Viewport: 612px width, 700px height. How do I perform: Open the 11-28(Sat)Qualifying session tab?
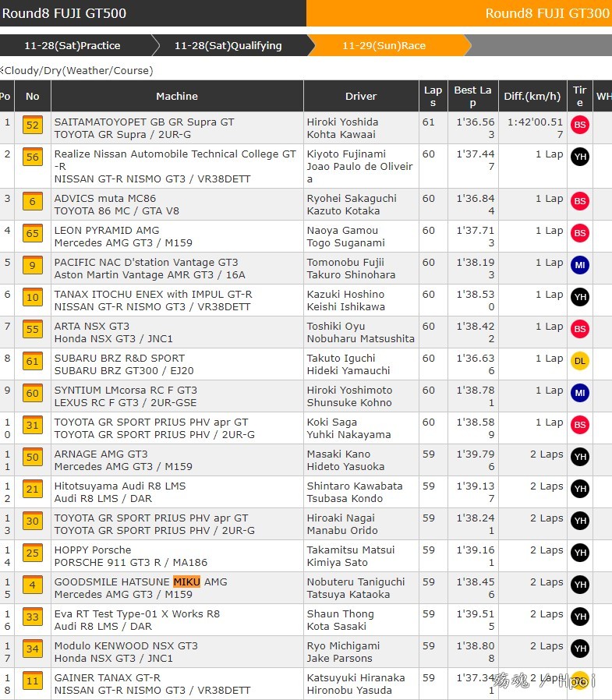pos(228,46)
